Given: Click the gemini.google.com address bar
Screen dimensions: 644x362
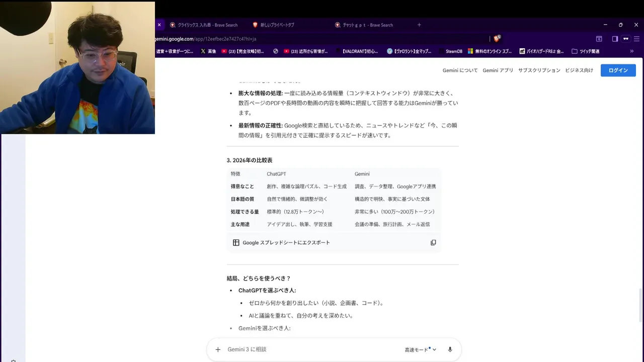Looking at the screenshot, I should pyautogui.click(x=322, y=39).
